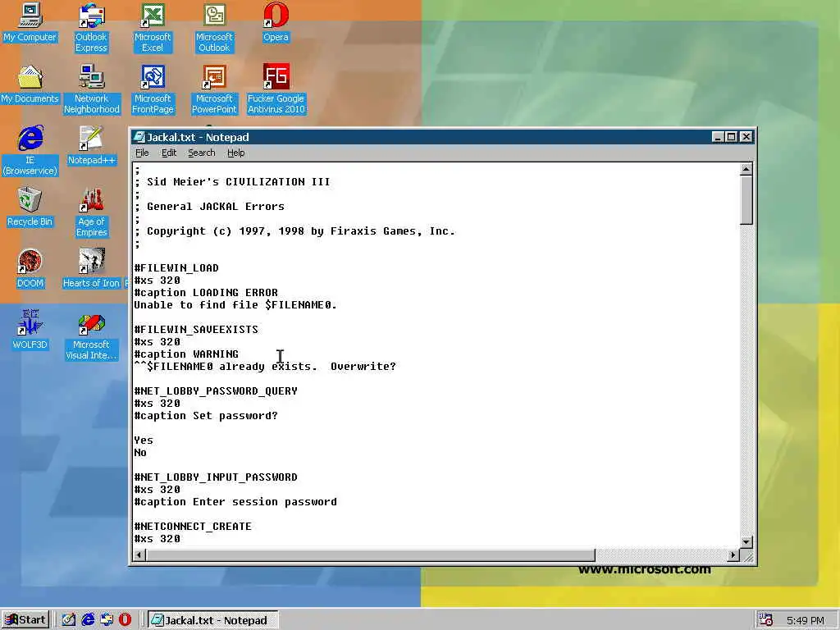Click the vertical scrollbar thumb

point(746,200)
